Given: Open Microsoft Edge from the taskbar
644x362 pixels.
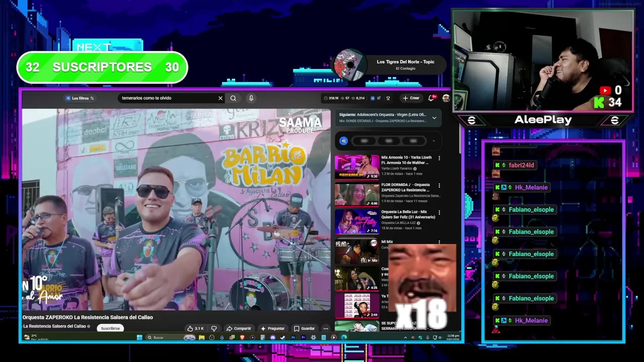Looking at the screenshot, I should tap(344, 337).
